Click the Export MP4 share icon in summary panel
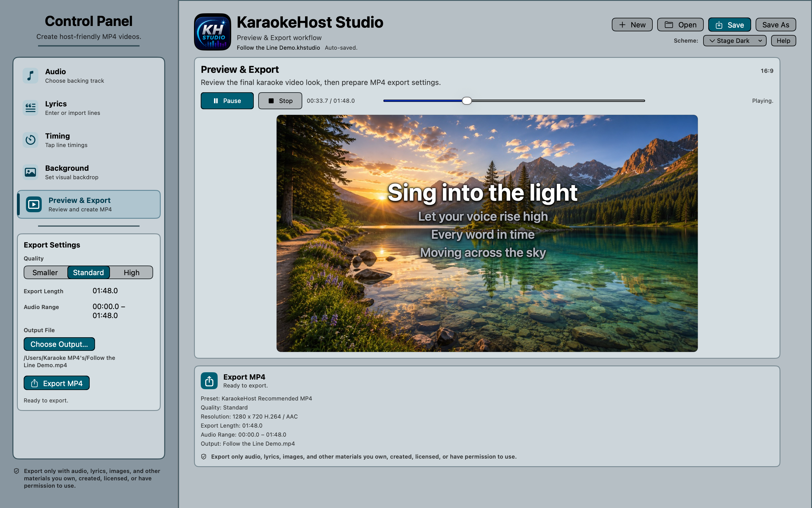812x508 pixels. pyautogui.click(x=209, y=381)
